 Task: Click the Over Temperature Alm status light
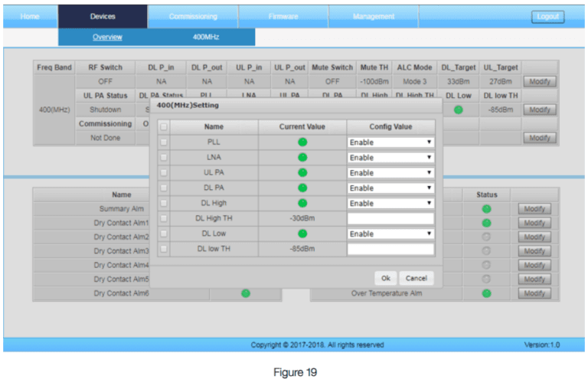[x=486, y=293]
